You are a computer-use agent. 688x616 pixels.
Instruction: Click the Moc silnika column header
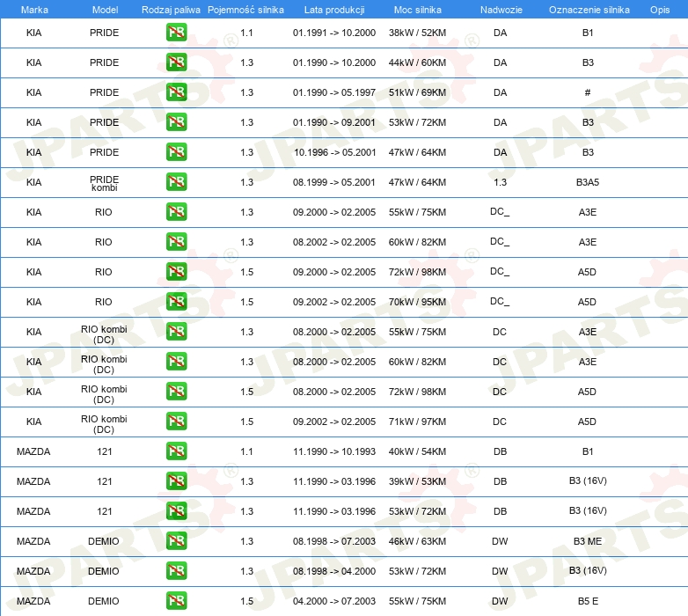point(417,10)
